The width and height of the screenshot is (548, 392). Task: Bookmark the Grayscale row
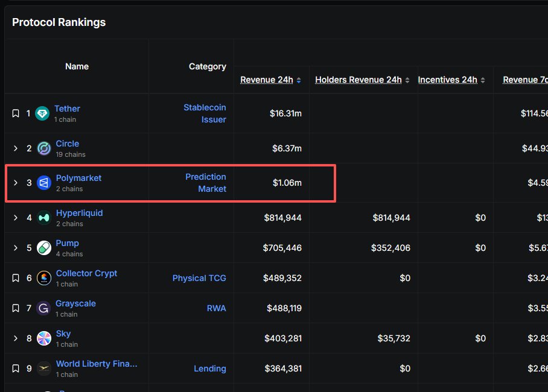(16, 308)
